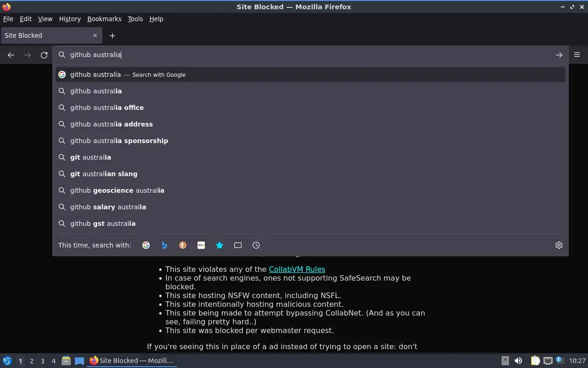Open the Edit menu
The height and width of the screenshot is (368, 588).
(26, 19)
